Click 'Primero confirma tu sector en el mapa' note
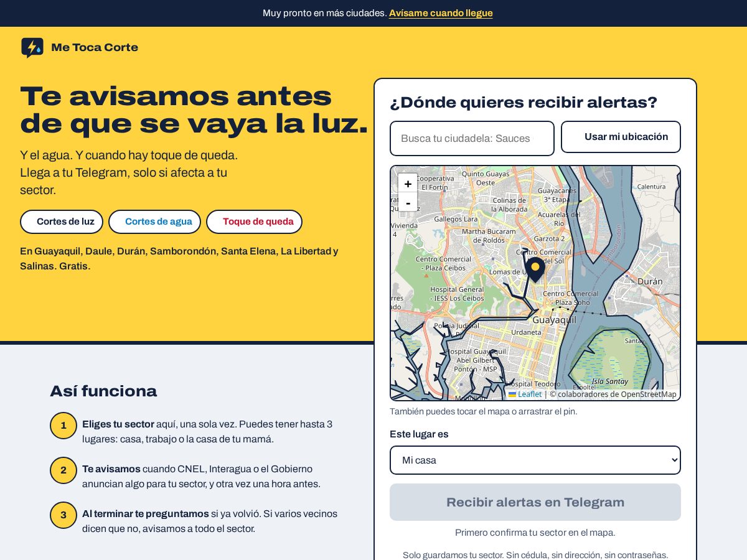This screenshot has height=560, width=747. tap(535, 533)
